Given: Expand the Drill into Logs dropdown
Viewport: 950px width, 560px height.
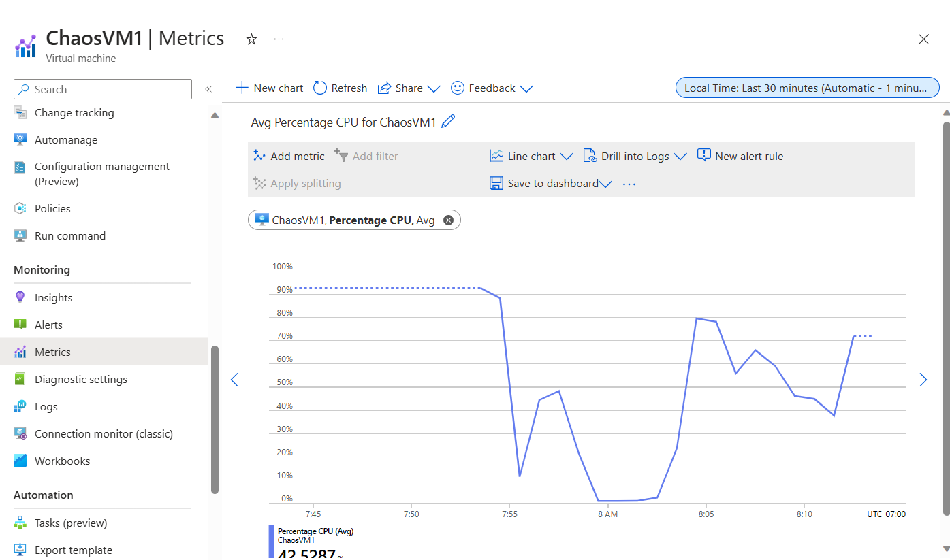Looking at the screenshot, I should tap(680, 157).
